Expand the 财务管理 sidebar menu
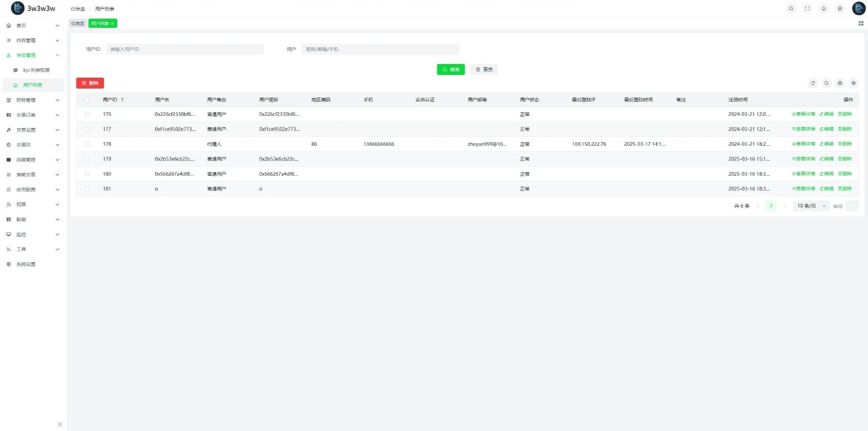The width and height of the screenshot is (868, 431). (33, 100)
